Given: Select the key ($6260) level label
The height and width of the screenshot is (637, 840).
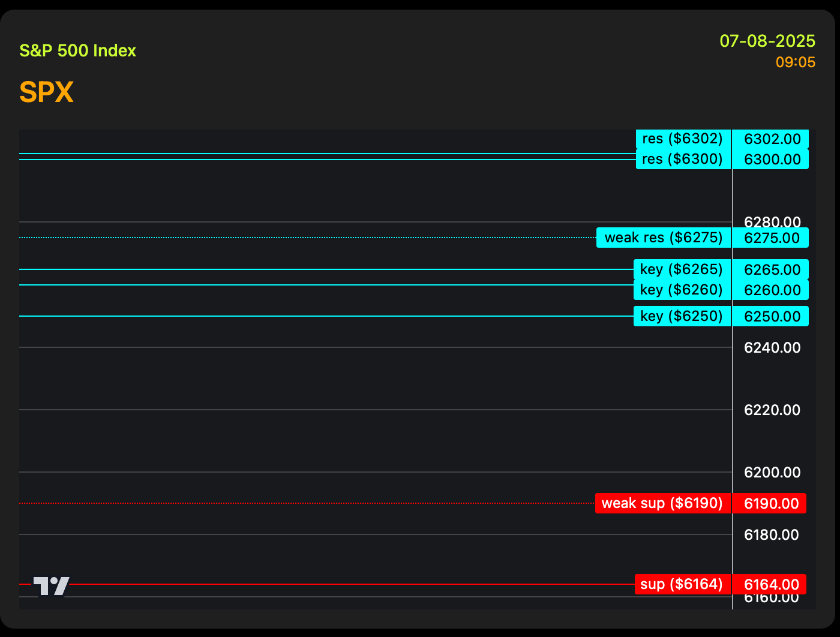Looking at the screenshot, I should [682, 290].
